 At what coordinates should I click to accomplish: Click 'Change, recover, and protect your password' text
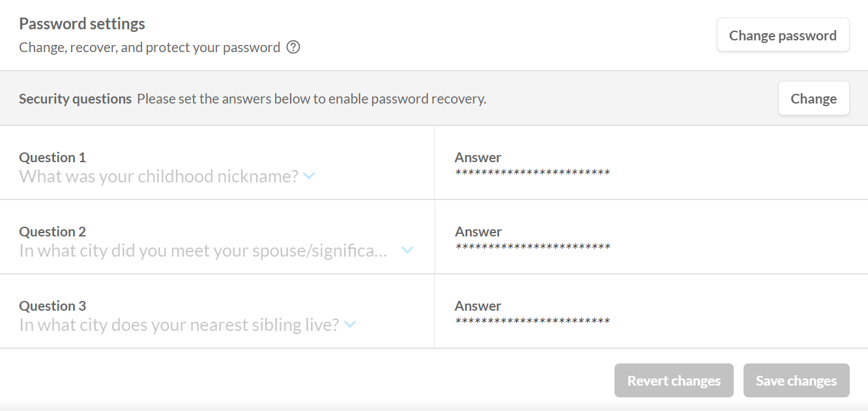(149, 48)
